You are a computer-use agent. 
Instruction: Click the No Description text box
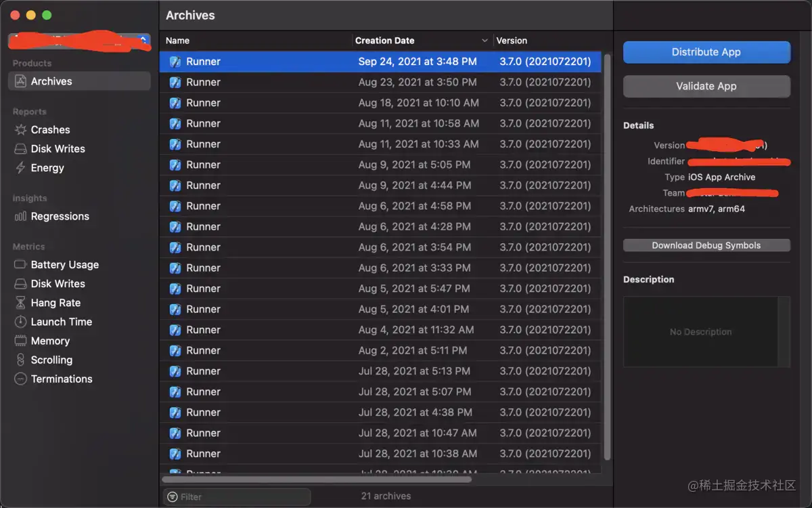706,332
